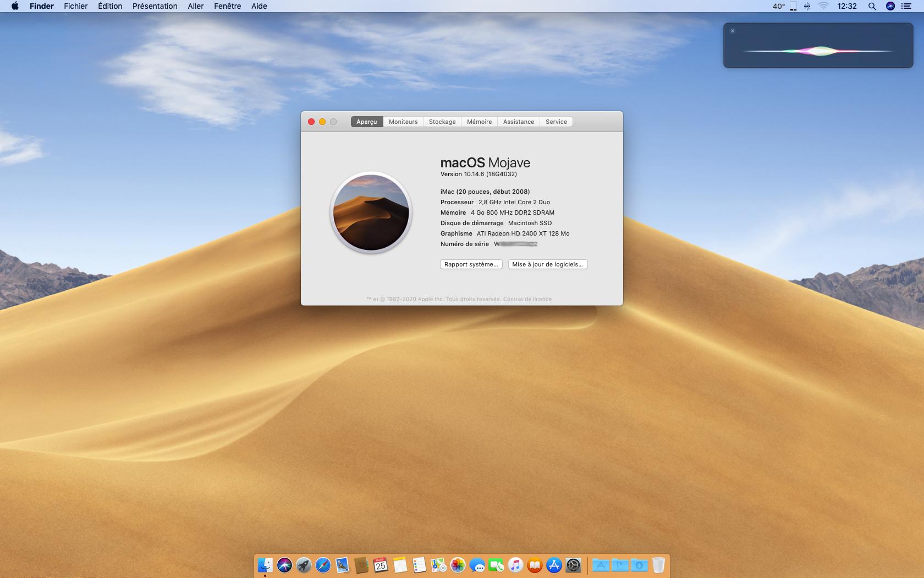Open iTunes music note in Dock
The image size is (924, 578).
(x=515, y=565)
